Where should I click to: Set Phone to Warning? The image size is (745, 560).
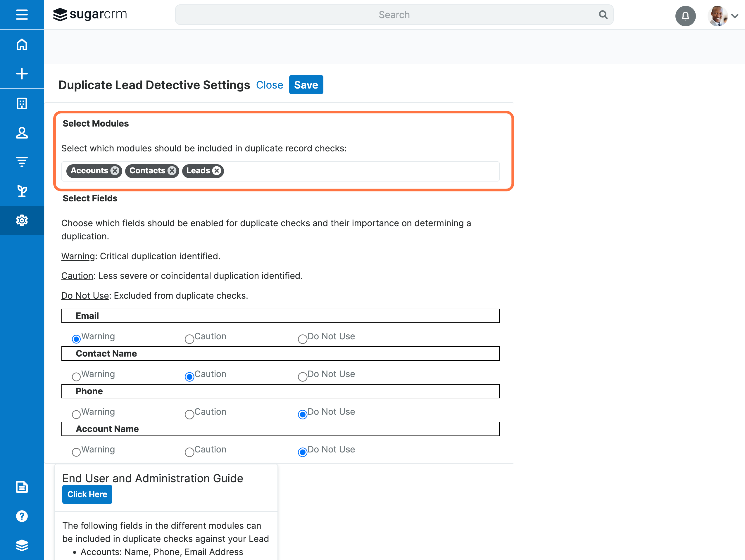click(76, 414)
